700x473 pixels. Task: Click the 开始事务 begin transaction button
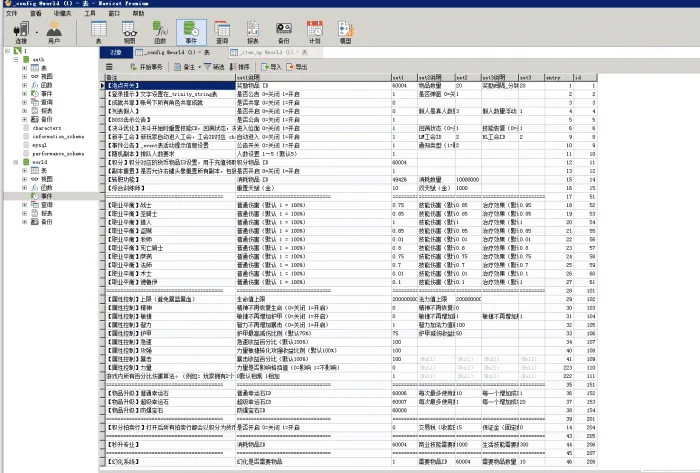click(146, 67)
